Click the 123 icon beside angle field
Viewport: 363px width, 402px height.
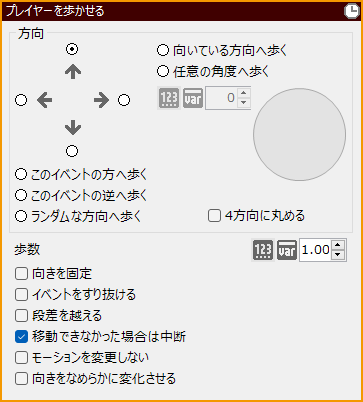pyautogui.click(x=169, y=98)
